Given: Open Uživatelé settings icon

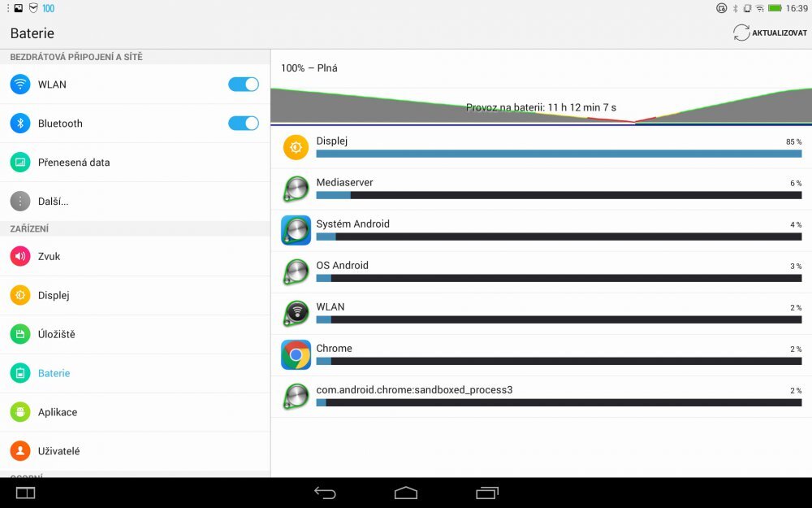Looking at the screenshot, I should pyautogui.click(x=19, y=451).
